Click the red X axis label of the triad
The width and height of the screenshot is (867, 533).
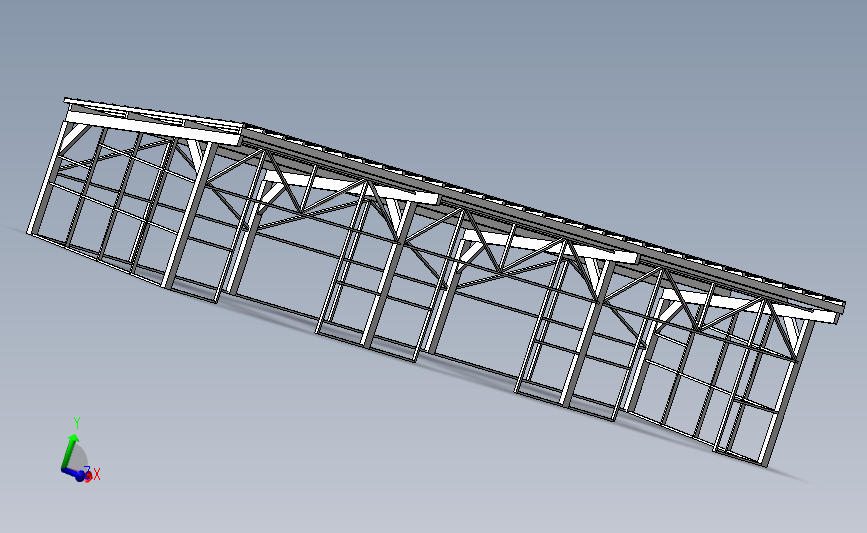pos(97,474)
